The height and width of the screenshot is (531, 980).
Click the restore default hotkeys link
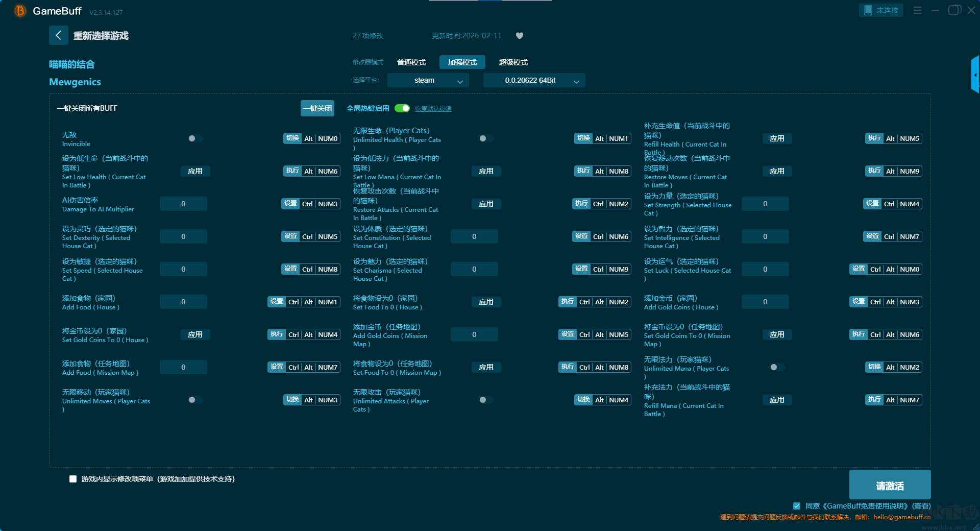coord(433,109)
